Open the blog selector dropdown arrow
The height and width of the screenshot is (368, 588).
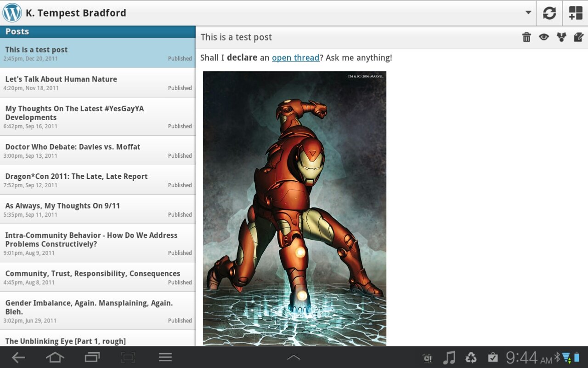(528, 13)
